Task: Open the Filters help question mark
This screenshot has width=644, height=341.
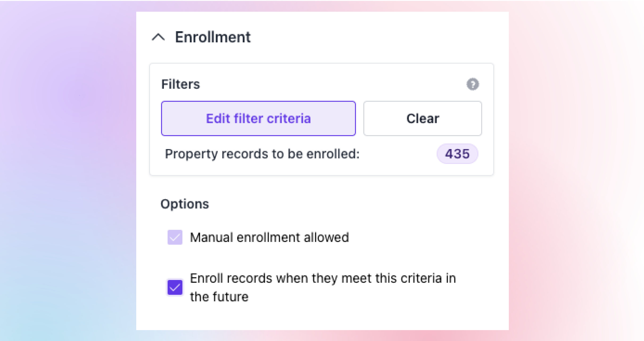Action: 473,84
